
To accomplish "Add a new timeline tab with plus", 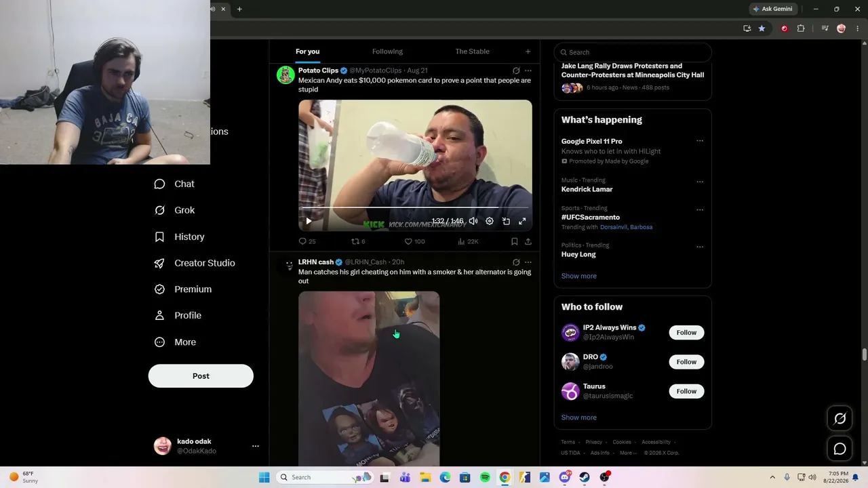I will click(x=528, y=52).
